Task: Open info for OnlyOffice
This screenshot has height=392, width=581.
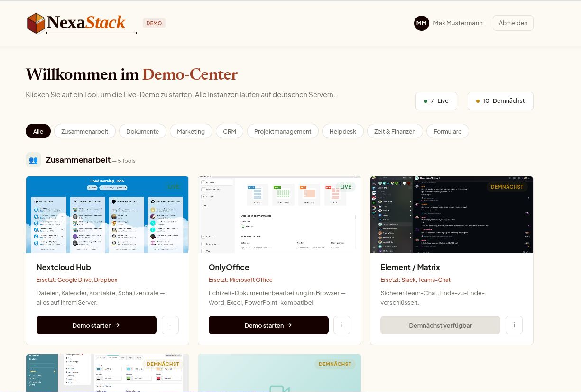Action: 342,325
